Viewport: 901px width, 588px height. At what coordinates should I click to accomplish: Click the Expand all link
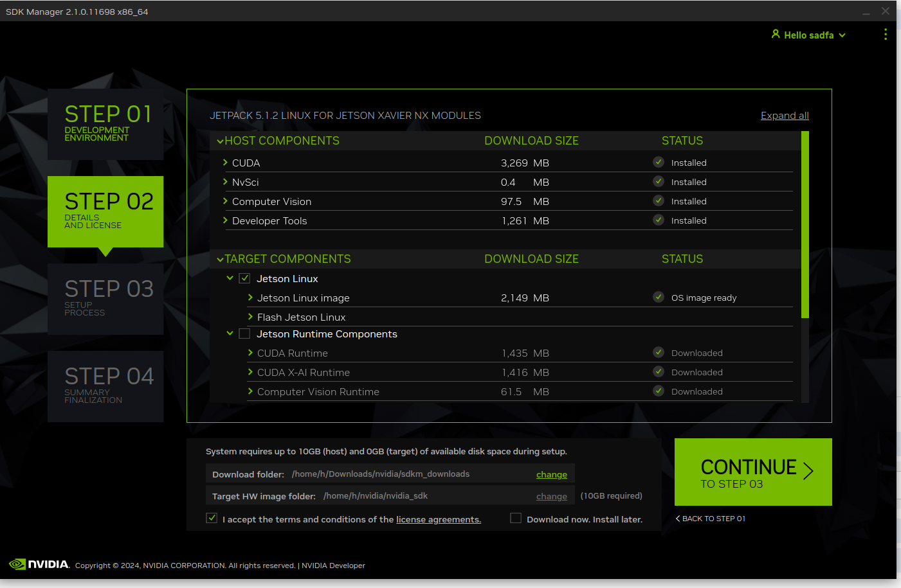(x=785, y=116)
